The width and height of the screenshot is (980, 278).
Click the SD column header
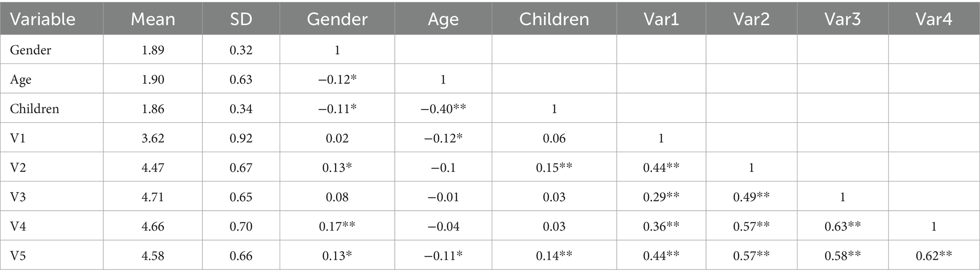[241, 19]
